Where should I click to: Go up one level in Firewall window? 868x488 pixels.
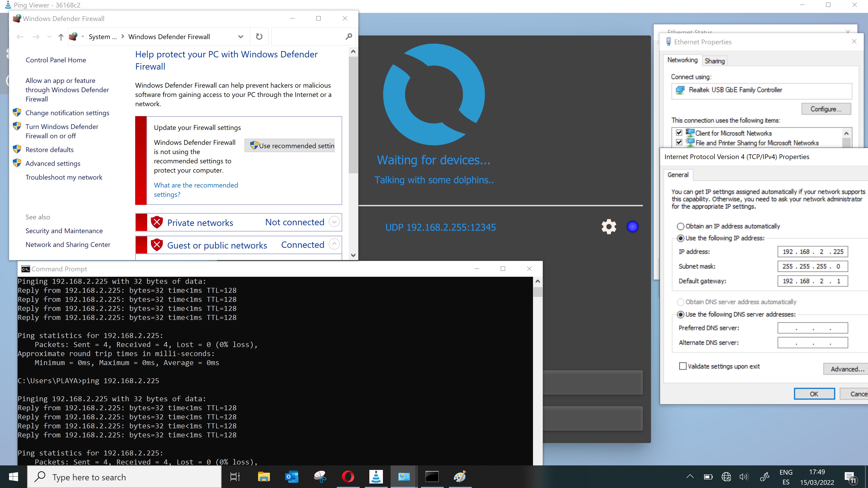(61, 37)
